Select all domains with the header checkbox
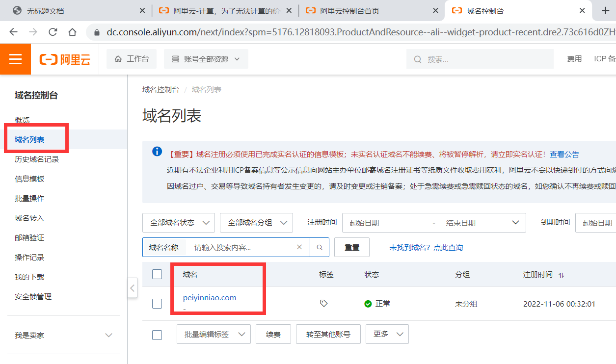 tap(157, 274)
